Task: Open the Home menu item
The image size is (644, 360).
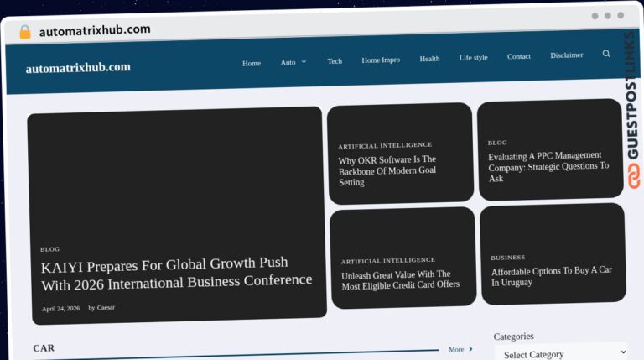Action: pos(252,63)
